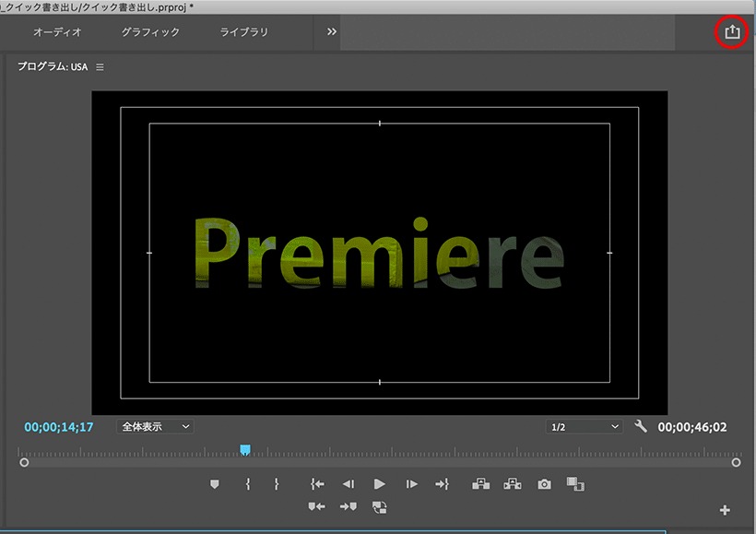756x534 pixels.
Task: Add a marker at the playhead
Action: [x=215, y=484]
